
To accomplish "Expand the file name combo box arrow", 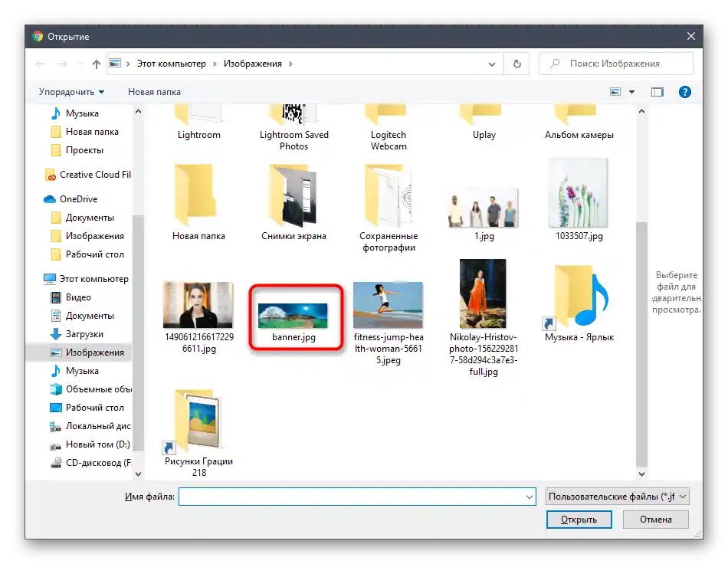I will pos(529,497).
